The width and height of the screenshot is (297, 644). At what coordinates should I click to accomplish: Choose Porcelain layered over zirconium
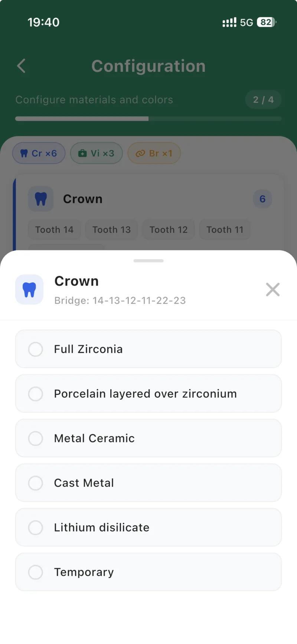36,394
